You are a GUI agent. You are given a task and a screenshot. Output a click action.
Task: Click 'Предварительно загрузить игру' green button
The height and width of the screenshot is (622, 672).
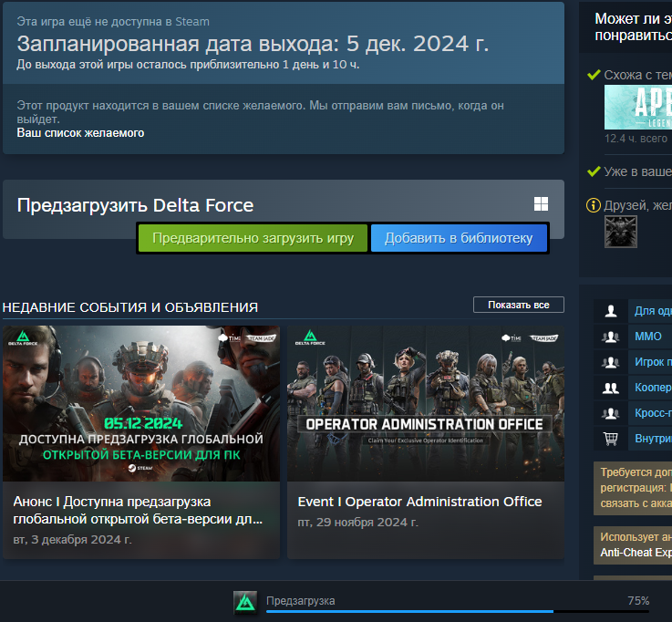[253, 238]
